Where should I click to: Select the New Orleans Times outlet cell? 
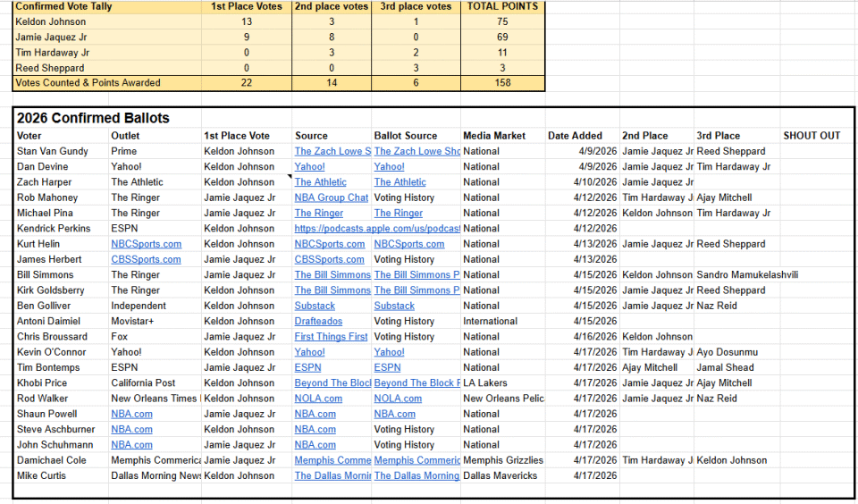(x=156, y=399)
